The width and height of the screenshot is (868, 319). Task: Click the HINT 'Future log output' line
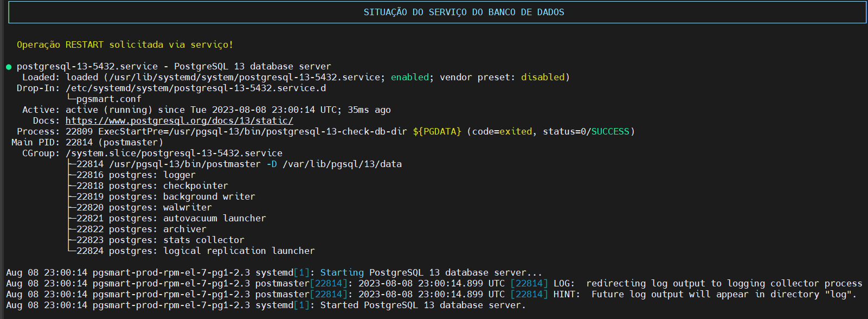[x=432, y=294]
